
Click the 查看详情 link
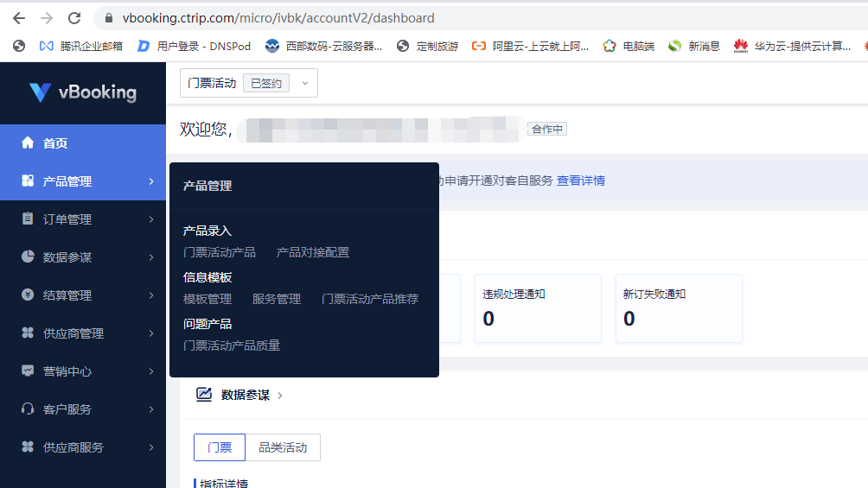coord(580,181)
